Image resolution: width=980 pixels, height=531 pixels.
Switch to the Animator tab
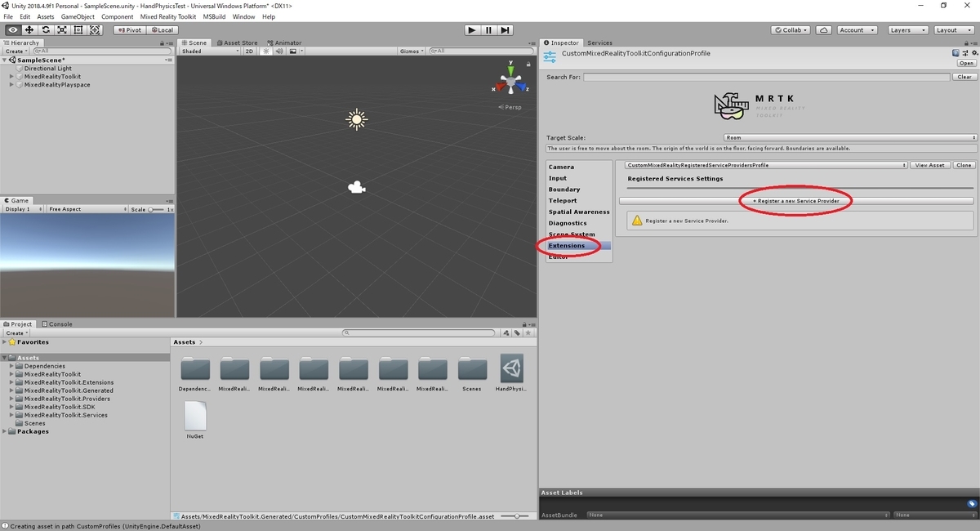point(284,42)
